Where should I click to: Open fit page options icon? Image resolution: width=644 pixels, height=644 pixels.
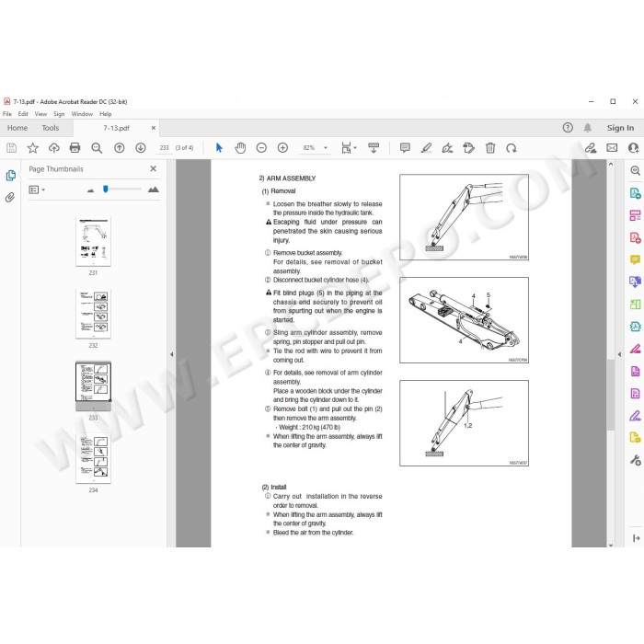coord(349,148)
